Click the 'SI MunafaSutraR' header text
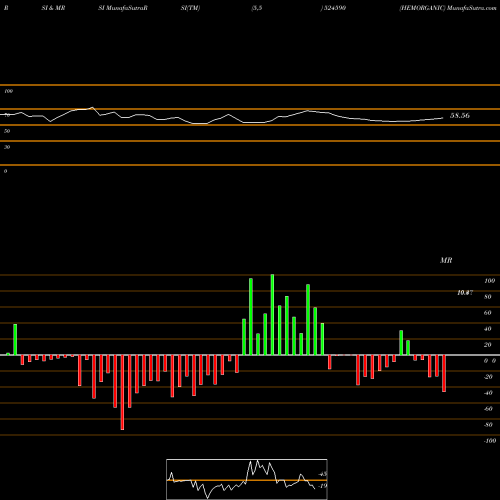The image size is (500, 500). tap(123, 8)
